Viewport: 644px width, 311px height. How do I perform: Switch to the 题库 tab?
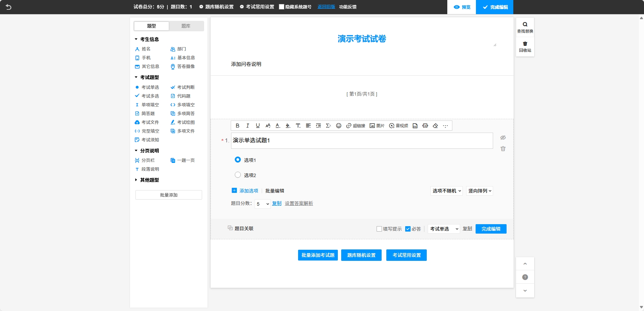[186, 26]
